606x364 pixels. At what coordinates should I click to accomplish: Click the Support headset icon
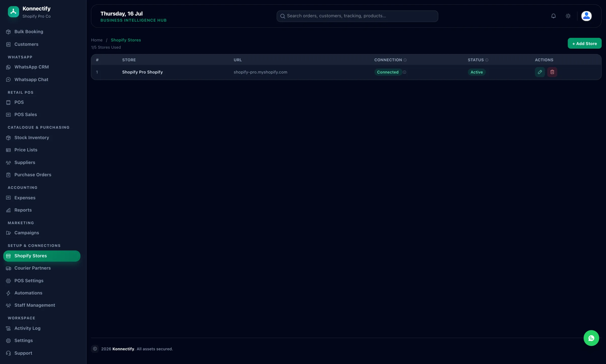8,353
